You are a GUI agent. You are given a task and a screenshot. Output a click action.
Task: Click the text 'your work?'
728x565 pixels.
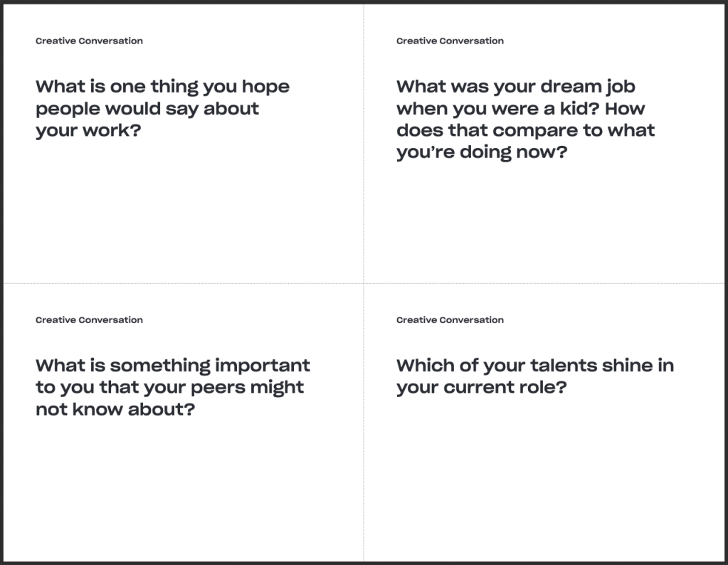88,131
